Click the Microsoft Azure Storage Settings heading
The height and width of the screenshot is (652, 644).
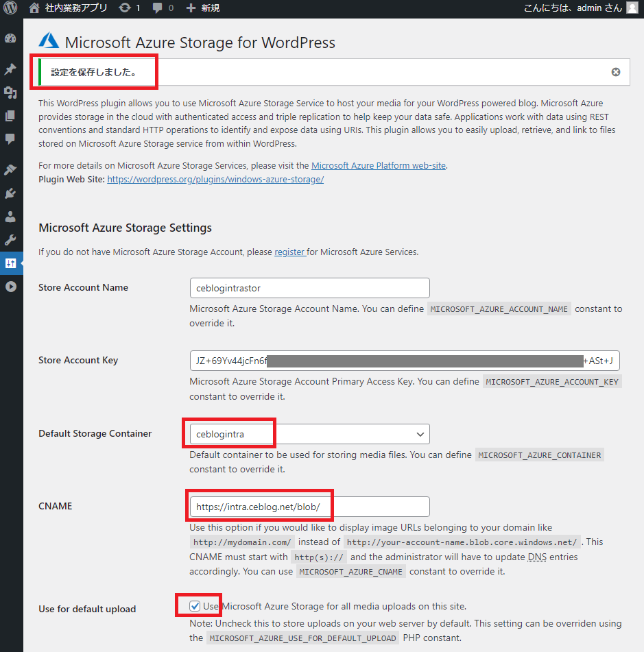(x=126, y=228)
